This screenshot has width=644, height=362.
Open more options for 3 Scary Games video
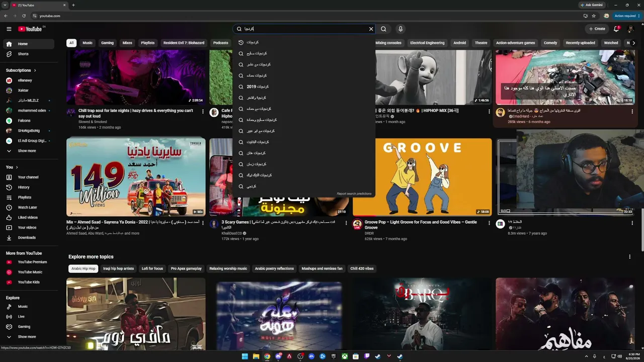(x=346, y=223)
